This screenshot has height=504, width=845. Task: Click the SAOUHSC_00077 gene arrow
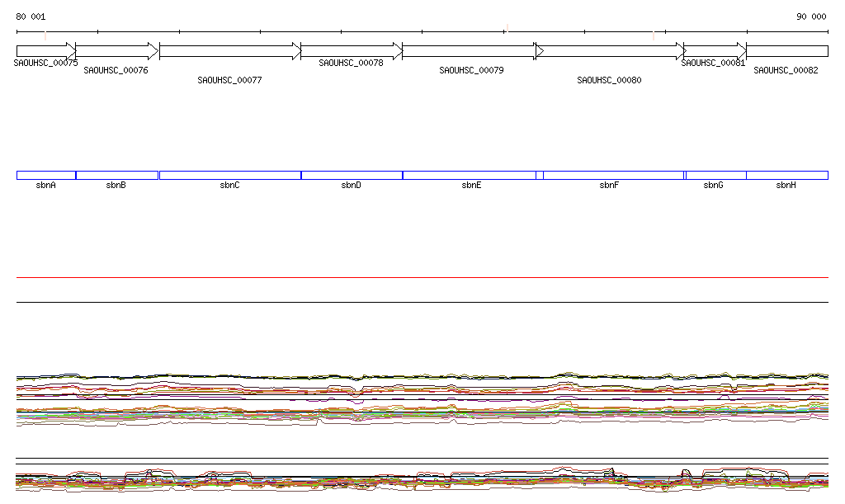coord(230,51)
